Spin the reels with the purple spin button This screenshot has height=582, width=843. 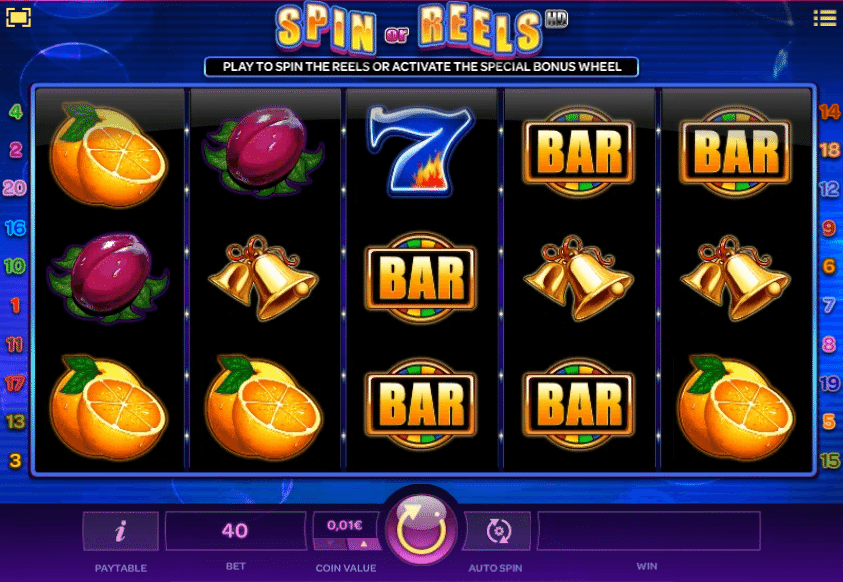click(x=421, y=529)
